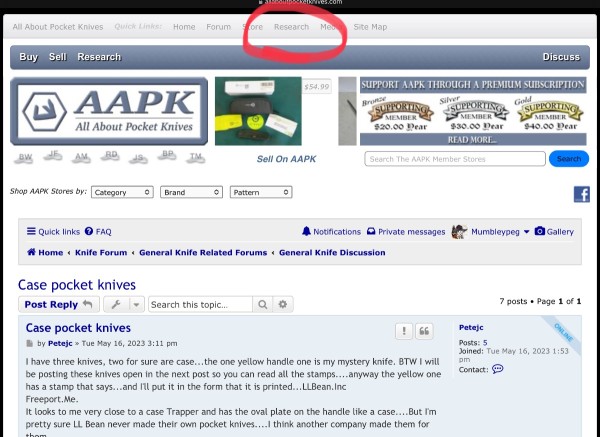Viewport: 600px width, 437px height.
Task: Expand Mumbleypeg user menu arrow
Action: [x=527, y=232]
